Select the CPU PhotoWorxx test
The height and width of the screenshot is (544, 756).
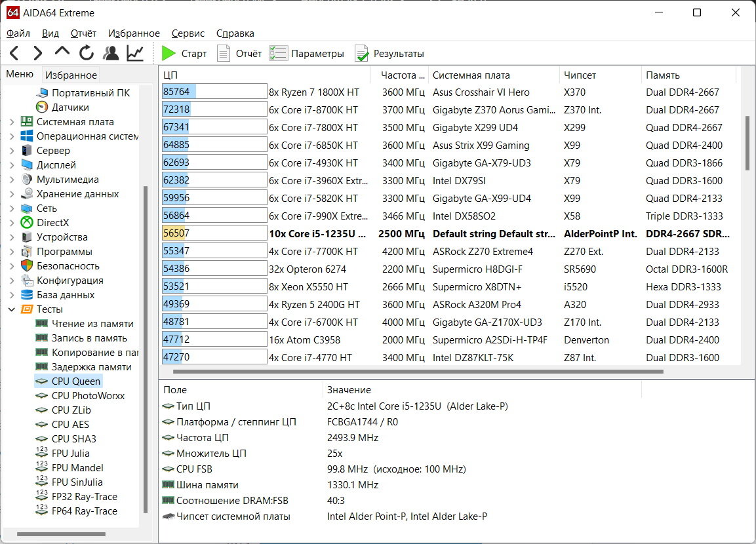(x=89, y=396)
